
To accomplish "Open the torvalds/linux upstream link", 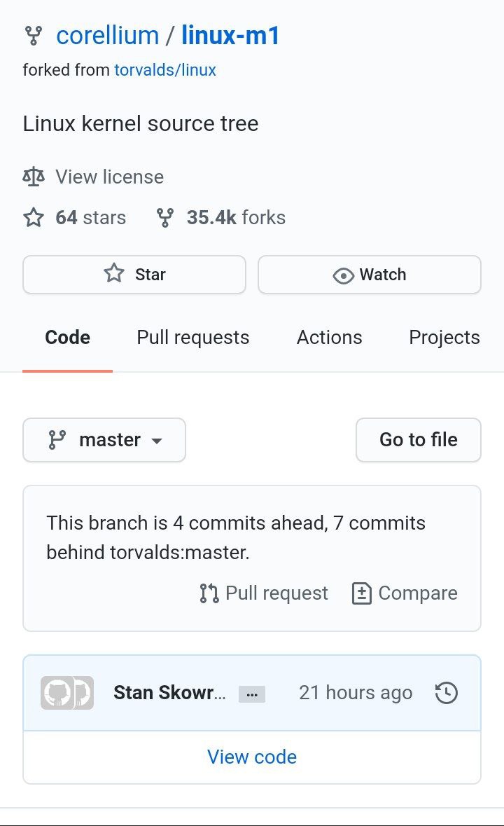I will pyautogui.click(x=165, y=70).
